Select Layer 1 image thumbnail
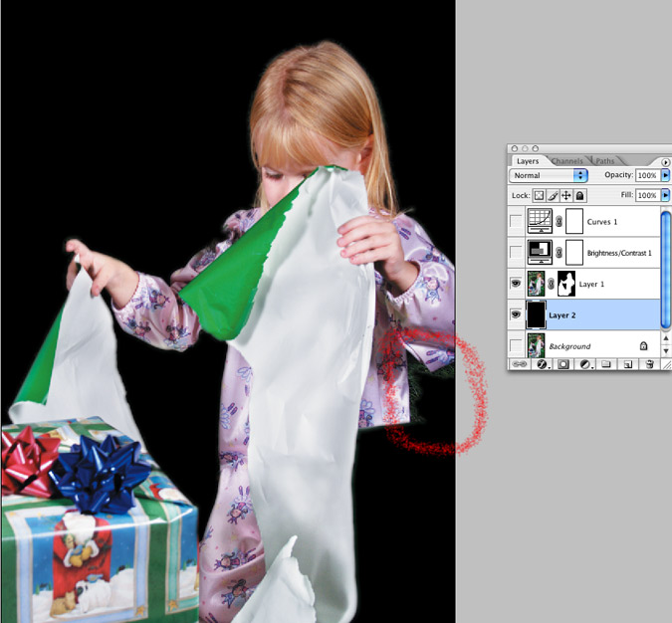This screenshot has height=623, width=672. tap(537, 284)
